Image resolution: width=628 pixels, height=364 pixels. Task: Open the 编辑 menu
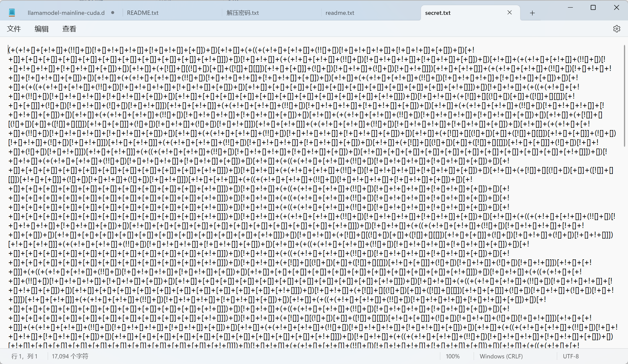pyautogui.click(x=42, y=29)
